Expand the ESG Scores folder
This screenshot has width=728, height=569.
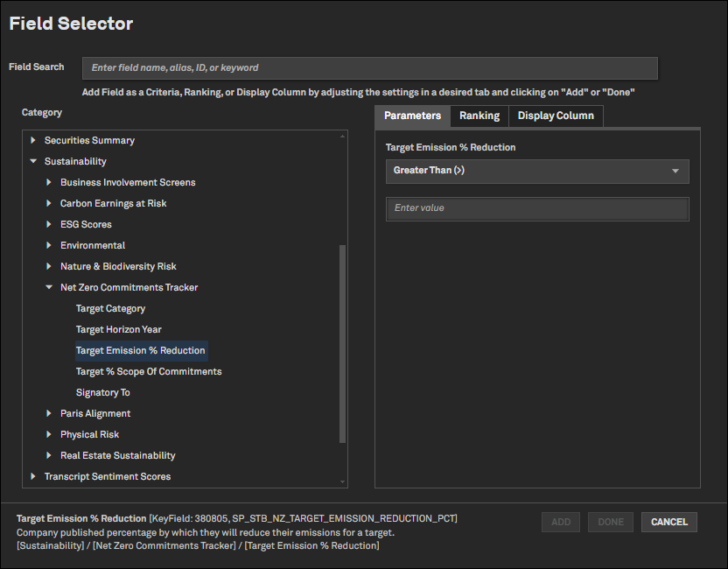[x=49, y=224]
